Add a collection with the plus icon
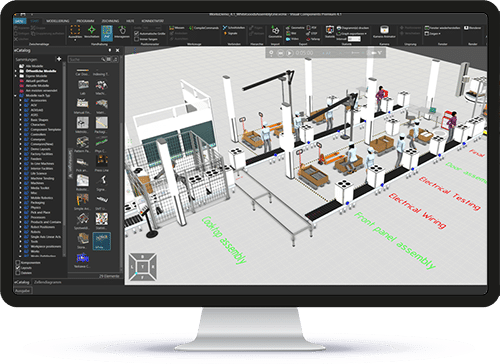The width and height of the screenshot is (500, 364). click(59, 59)
